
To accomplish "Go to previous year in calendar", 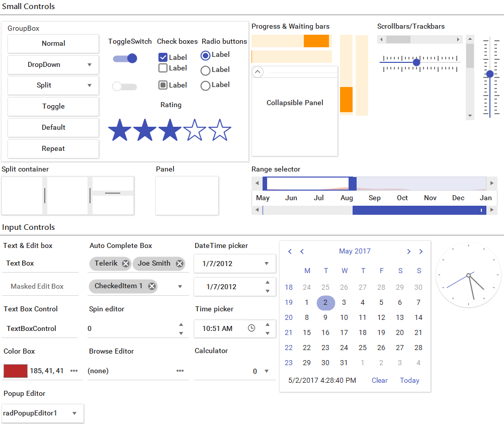I will coord(290,251).
